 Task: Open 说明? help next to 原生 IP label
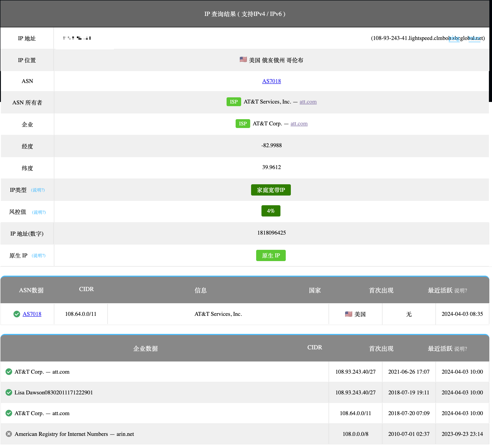(39, 256)
